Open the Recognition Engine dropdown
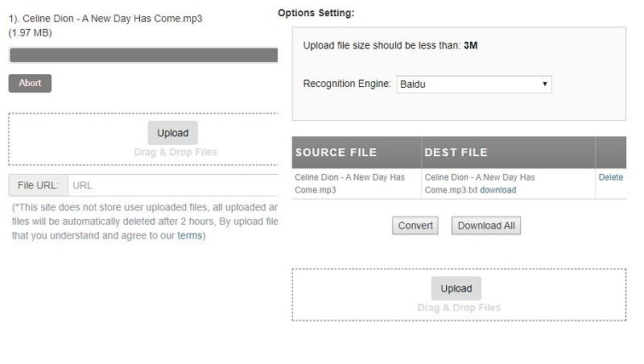Viewport: 644px width, 364px height. [473, 84]
